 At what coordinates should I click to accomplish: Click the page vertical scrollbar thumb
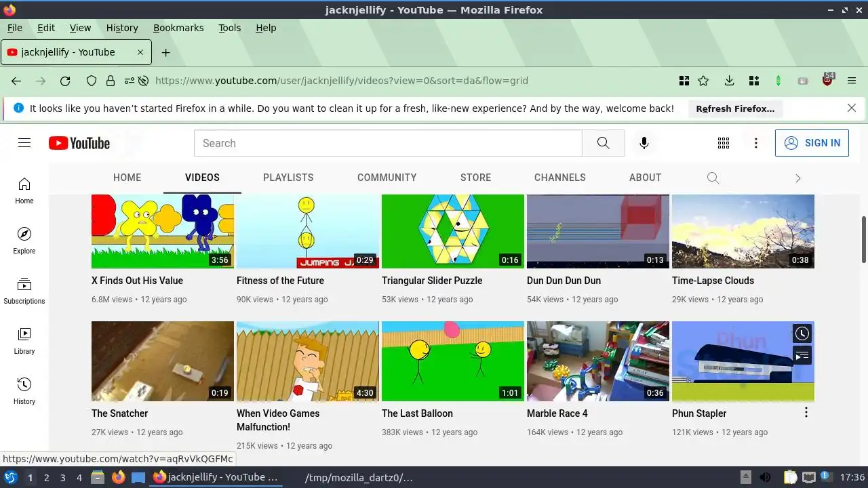click(863, 239)
